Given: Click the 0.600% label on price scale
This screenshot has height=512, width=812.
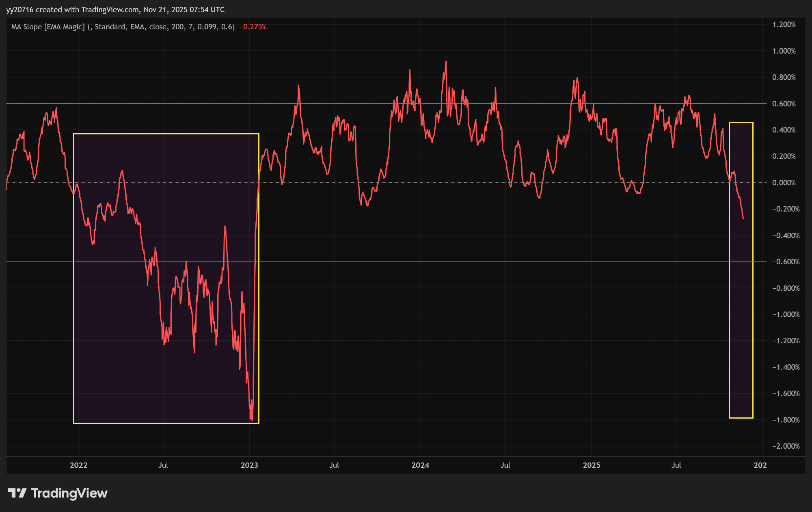Looking at the screenshot, I should 784,104.
